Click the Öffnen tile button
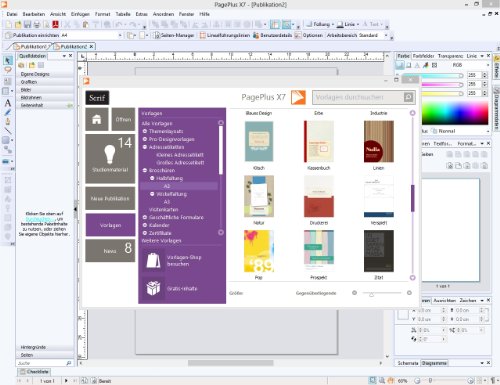Screen dimensions: 500x385 (123, 119)
